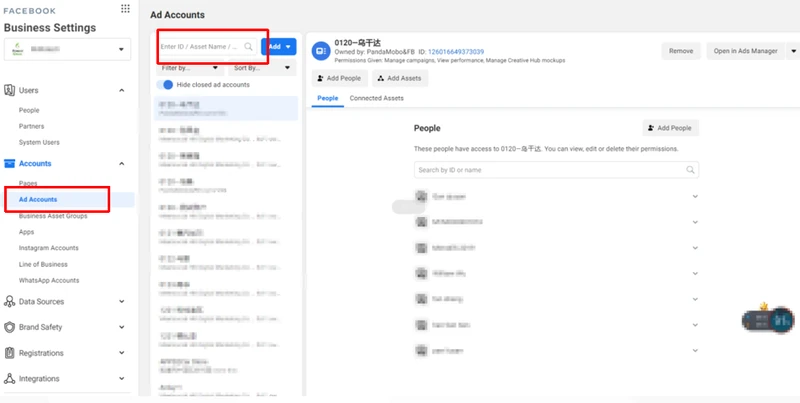Screen dimensions: 800x403
Task: Collapse the Accounts section
Action: tap(121, 164)
